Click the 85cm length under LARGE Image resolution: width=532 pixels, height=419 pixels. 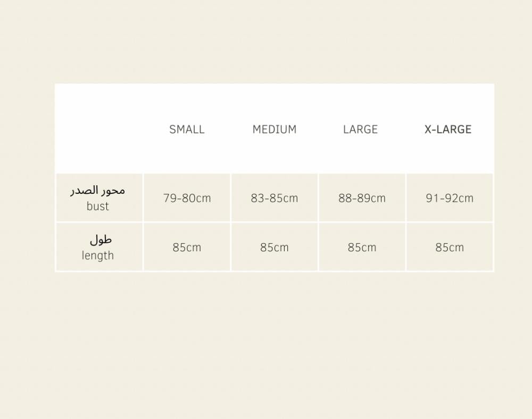362,248
